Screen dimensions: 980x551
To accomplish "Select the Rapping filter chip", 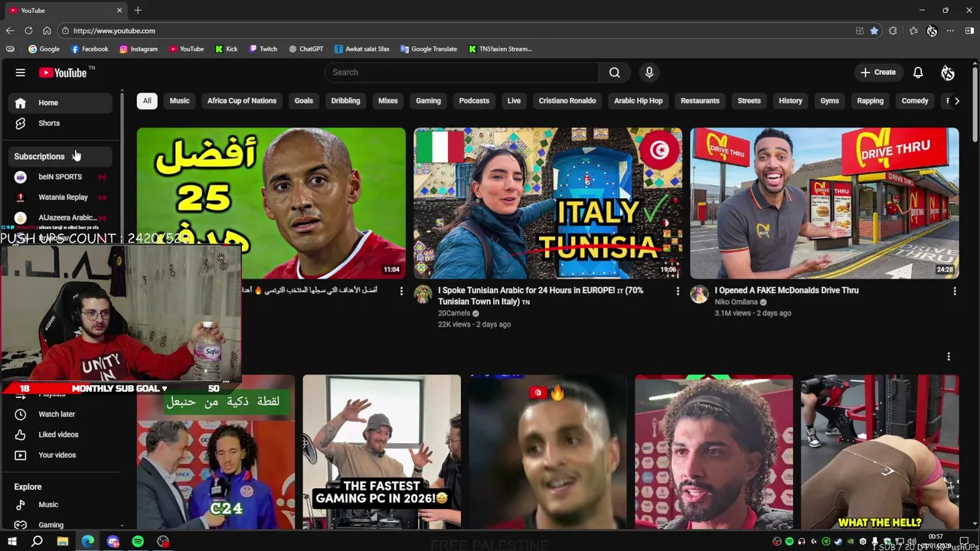I will [871, 101].
